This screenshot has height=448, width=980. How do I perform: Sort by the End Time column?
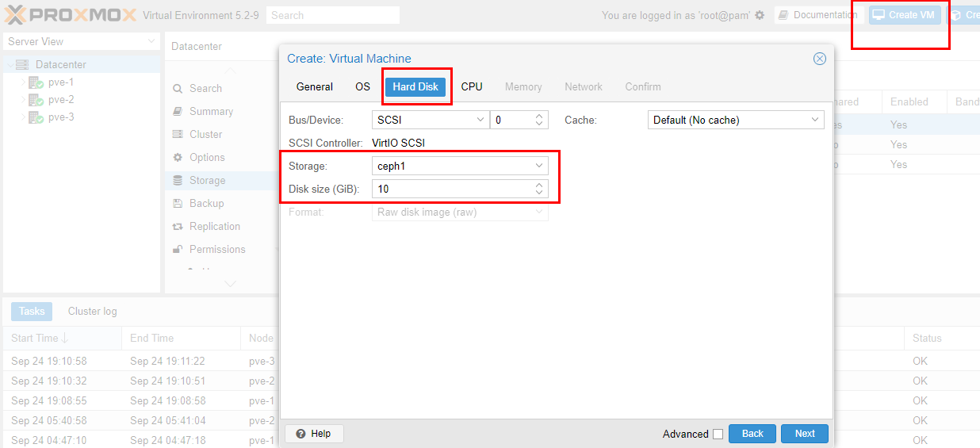tap(182, 339)
